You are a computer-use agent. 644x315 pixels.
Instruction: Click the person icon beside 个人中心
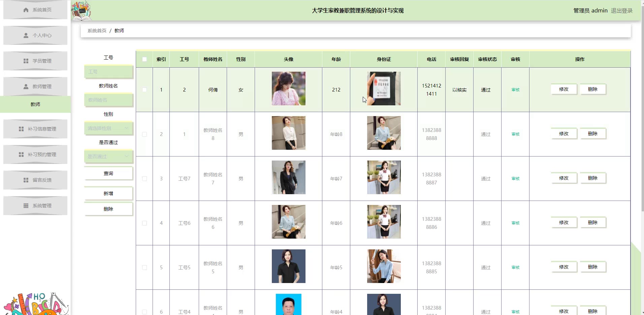(x=26, y=35)
